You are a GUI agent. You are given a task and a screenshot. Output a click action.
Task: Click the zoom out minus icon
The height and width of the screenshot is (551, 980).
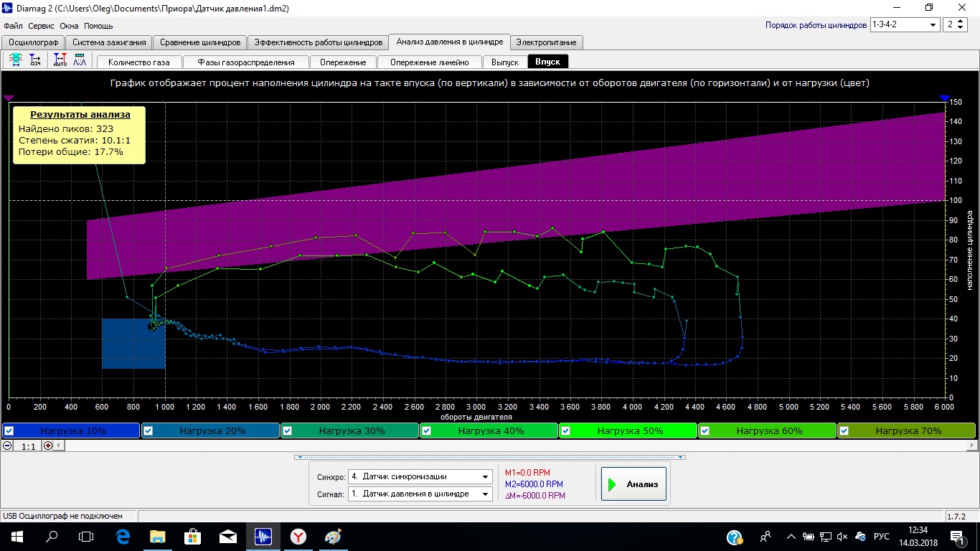coord(7,446)
